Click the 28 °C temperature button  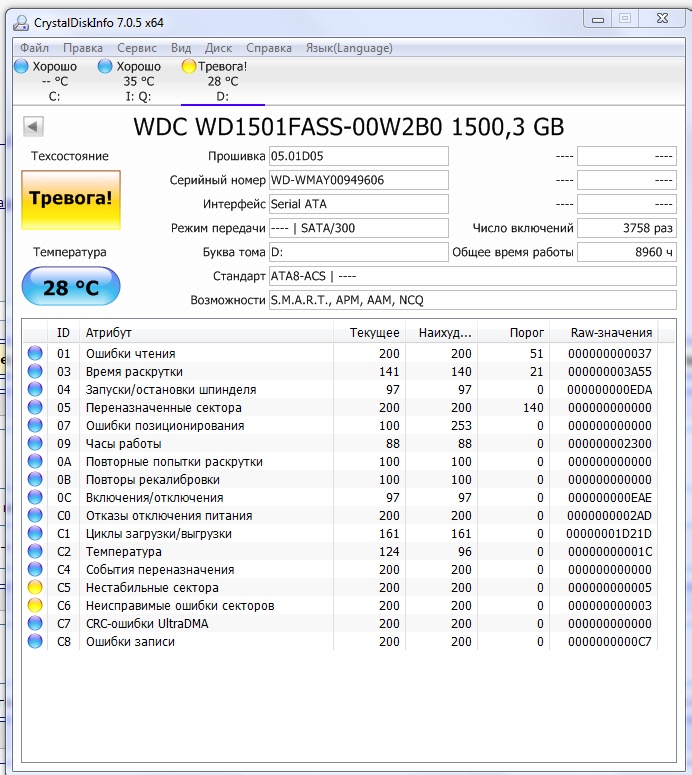click(71, 287)
